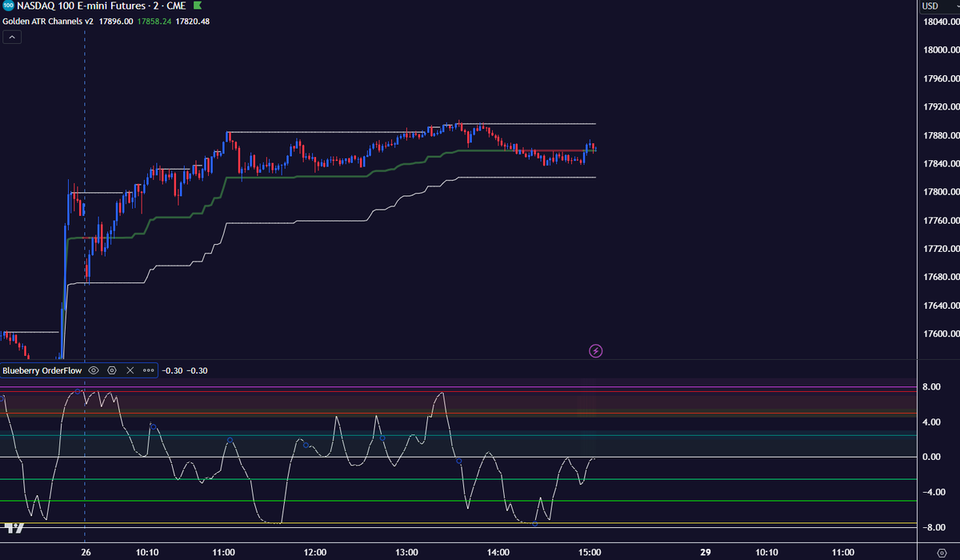Click the 13:00 time axis label

pyautogui.click(x=406, y=552)
